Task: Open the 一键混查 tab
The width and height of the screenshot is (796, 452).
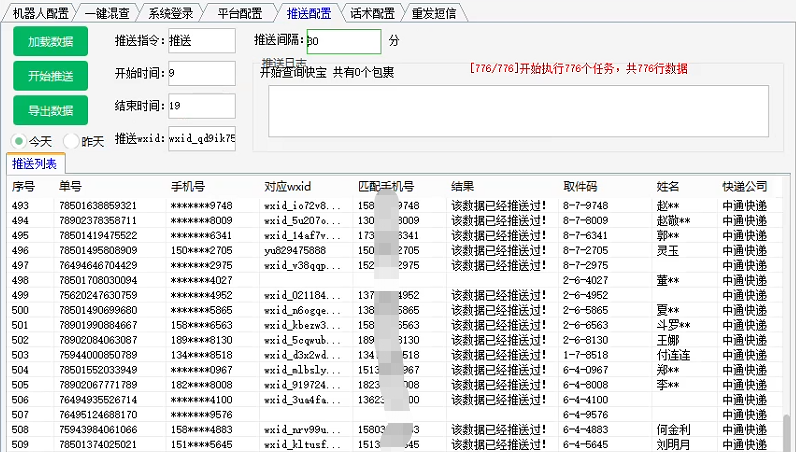Action: (x=107, y=13)
